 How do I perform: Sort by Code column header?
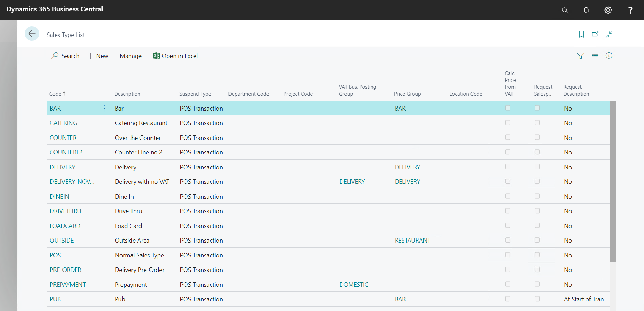tap(57, 94)
